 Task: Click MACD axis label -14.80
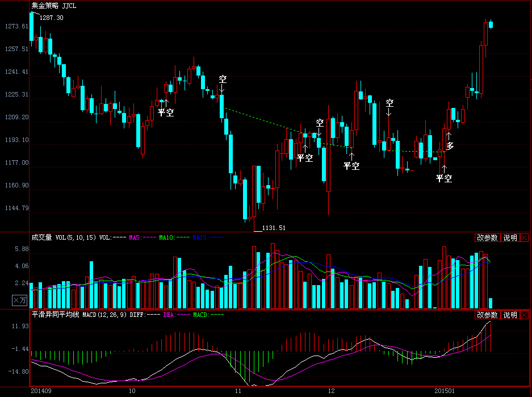click(18, 372)
